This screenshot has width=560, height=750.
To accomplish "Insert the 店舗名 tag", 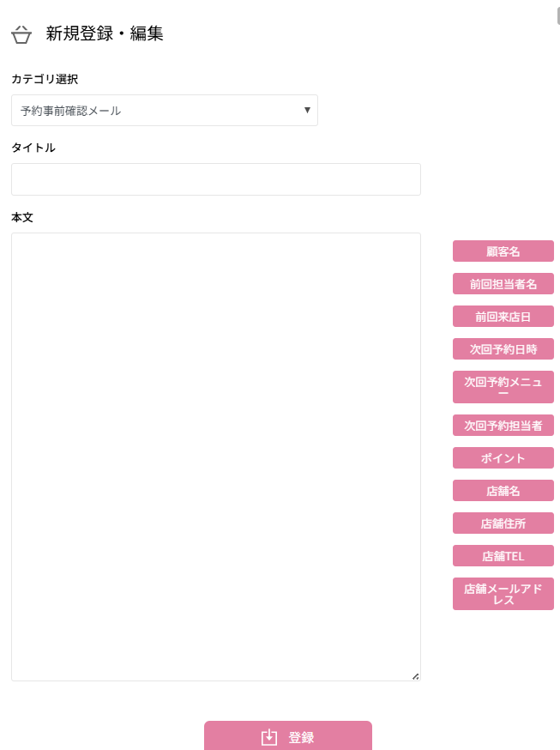I will [503, 491].
